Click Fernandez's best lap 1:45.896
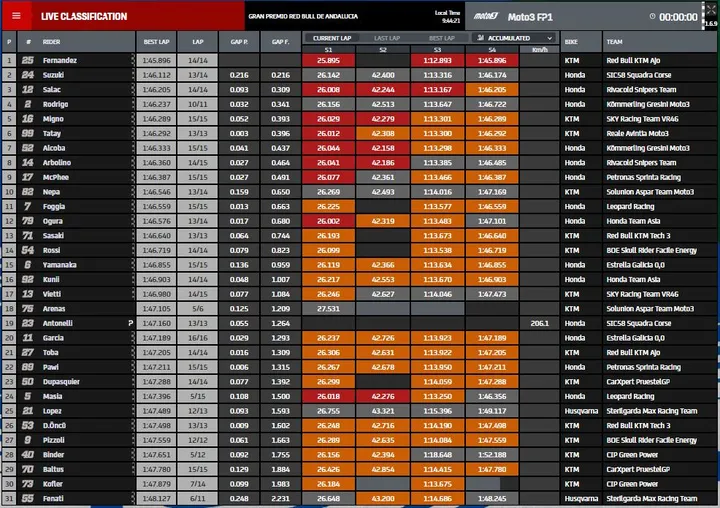Screen dimensions: 720x508 [156, 60]
